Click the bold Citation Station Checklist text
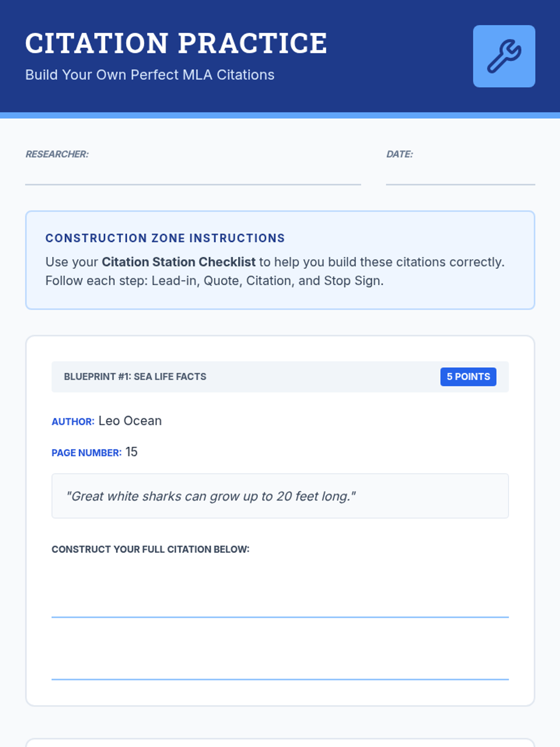Screen dimensions: 560x747 click(178, 262)
